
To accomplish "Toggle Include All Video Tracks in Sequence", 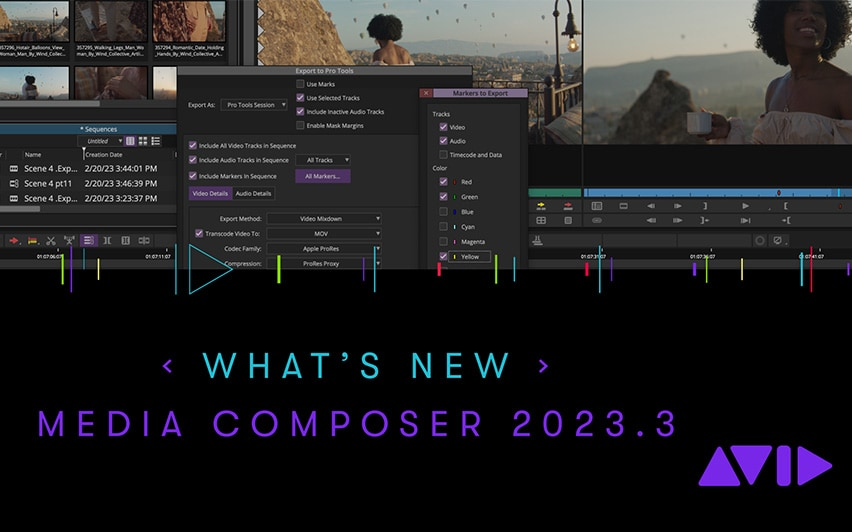I will [192, 146].
